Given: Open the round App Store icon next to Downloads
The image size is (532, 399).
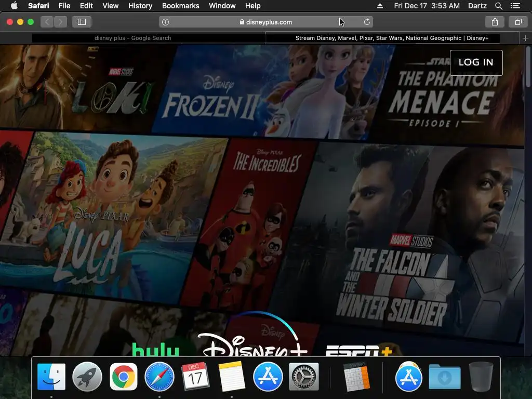Looking at the screenshot, I should 408,377.
